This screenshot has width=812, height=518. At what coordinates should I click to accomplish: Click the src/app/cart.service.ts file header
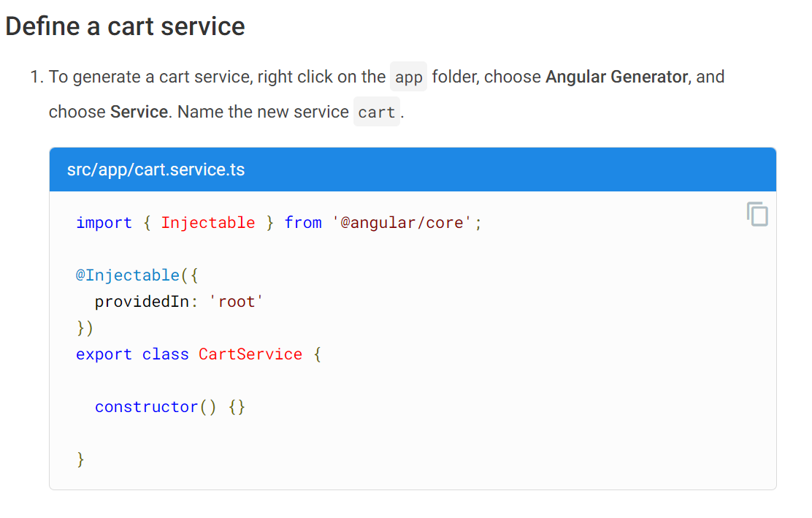(x=413, y=170)
